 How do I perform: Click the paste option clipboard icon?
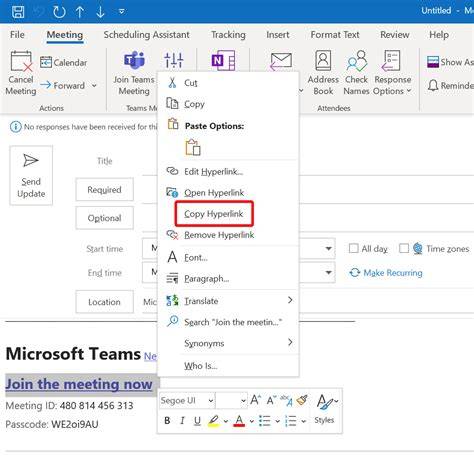(x=193, y=147)
